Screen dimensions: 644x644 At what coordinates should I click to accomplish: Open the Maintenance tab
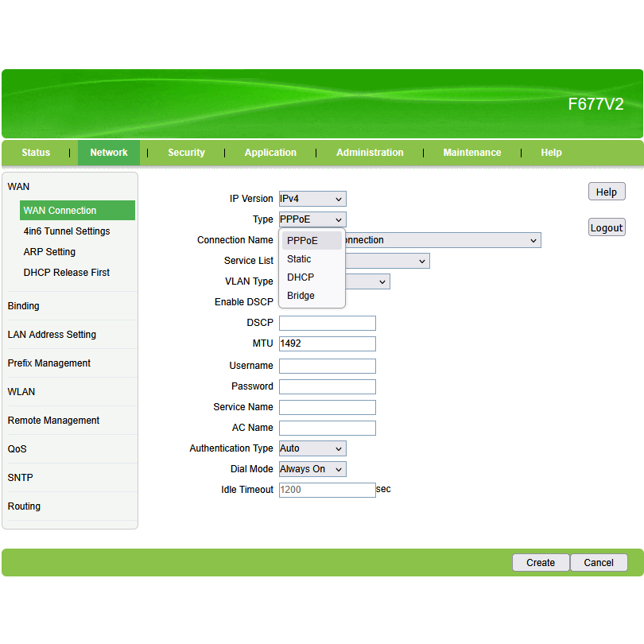(x=472, y=153)
